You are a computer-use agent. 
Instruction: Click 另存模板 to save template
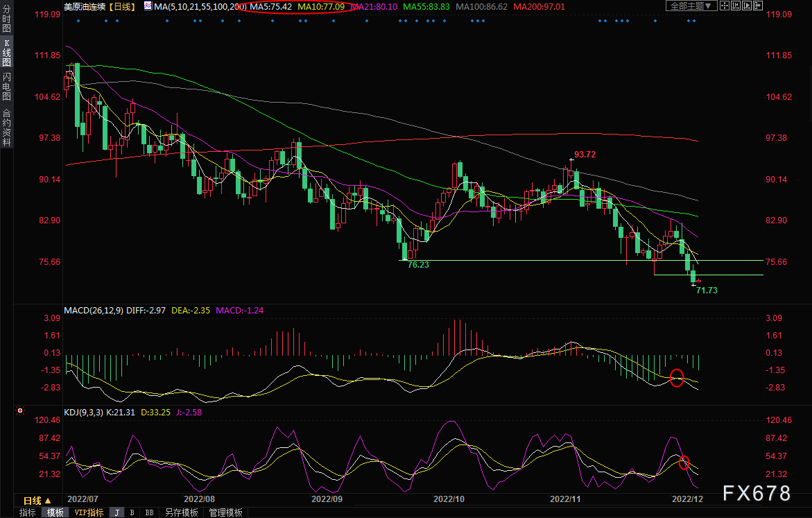coord(181,512)
